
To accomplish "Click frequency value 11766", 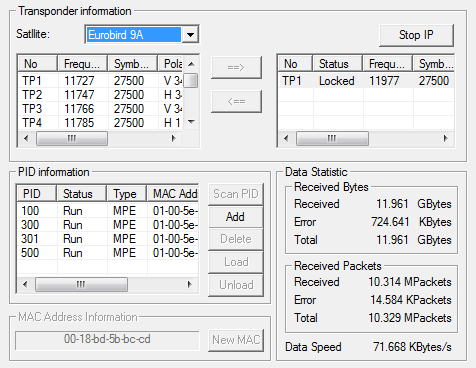I will (x=79, y=109).
